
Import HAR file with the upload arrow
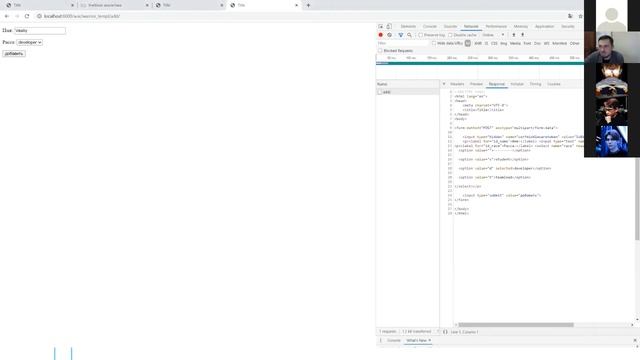coord(514,35)
